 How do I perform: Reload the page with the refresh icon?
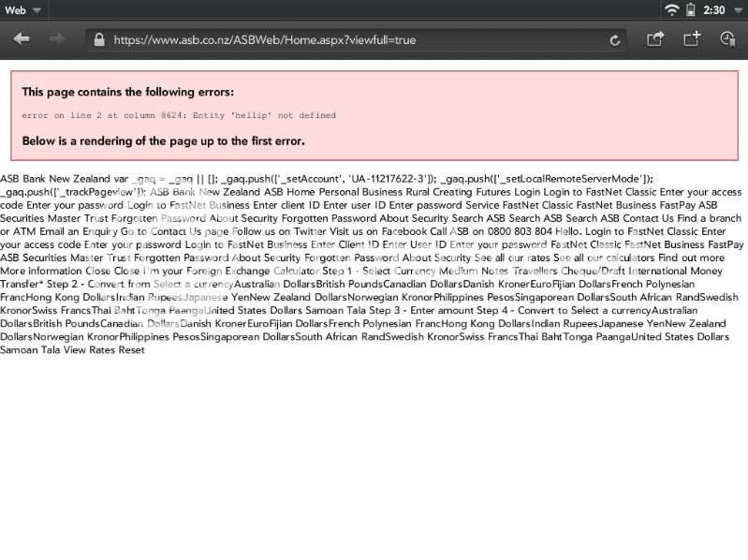[615, 40]
